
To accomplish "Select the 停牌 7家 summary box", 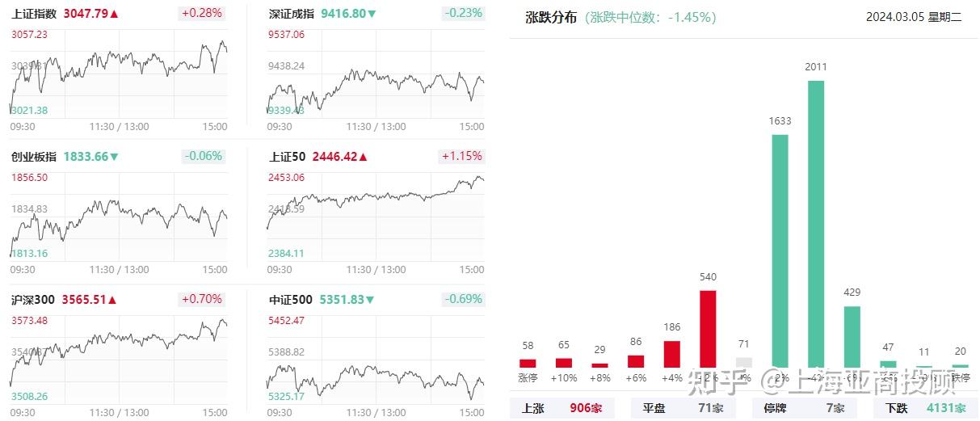I will tap(804, 408).
